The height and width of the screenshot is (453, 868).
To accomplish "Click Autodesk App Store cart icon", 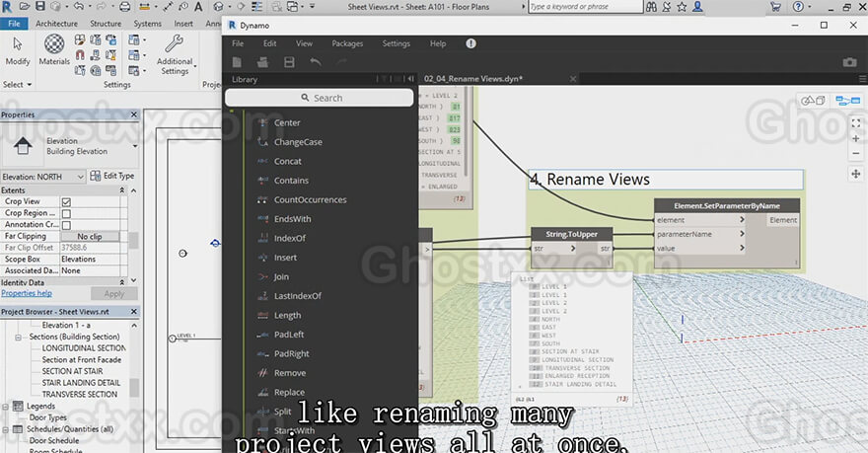I will coord(775,7).
